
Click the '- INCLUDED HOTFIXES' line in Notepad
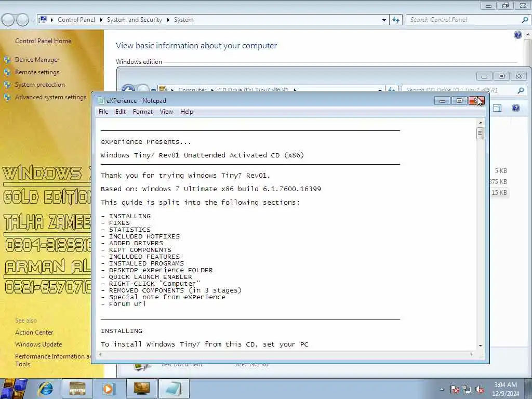[140, 236]
